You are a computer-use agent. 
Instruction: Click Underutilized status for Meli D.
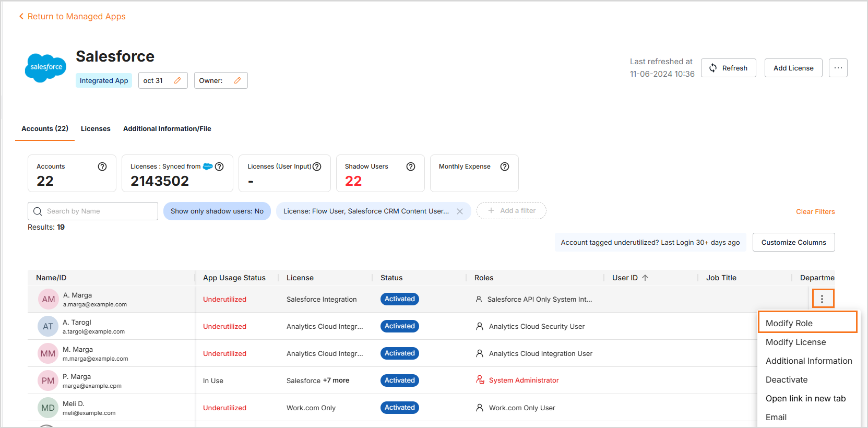(224, 408)
